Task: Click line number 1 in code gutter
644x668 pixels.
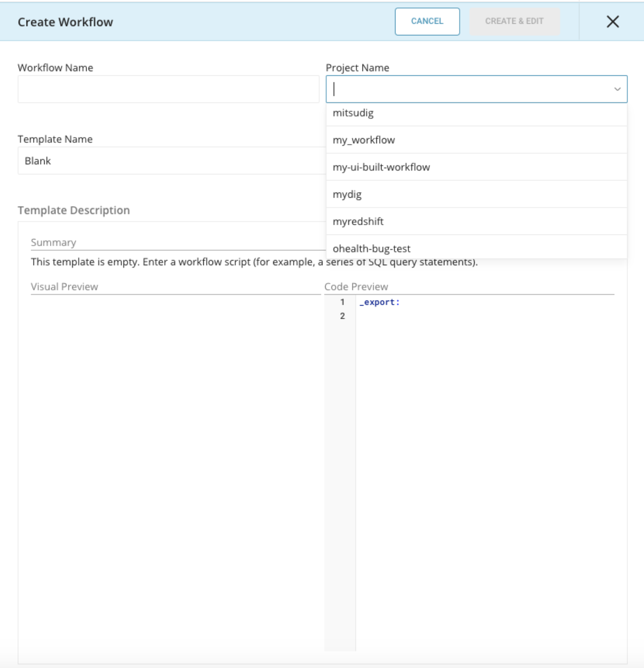Action: coord(342,302)
